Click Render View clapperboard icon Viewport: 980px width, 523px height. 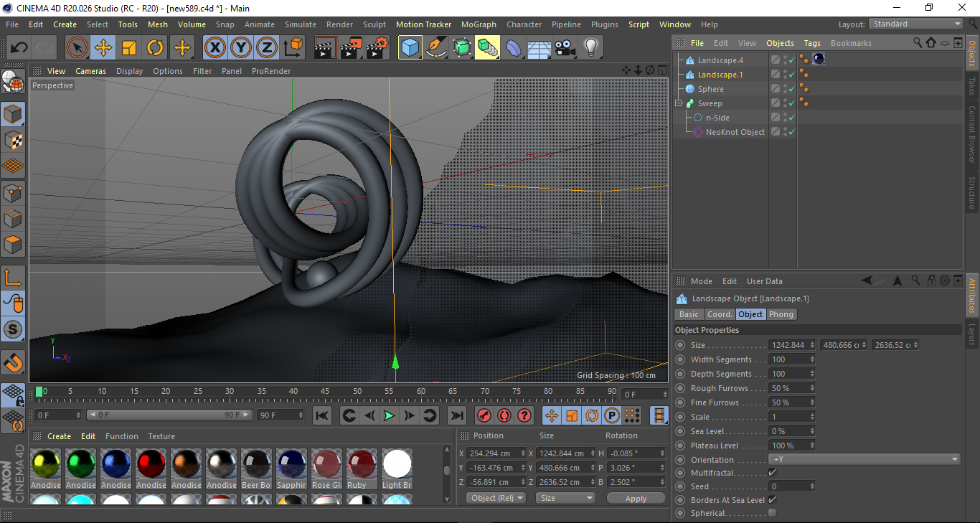pos(325,48)
